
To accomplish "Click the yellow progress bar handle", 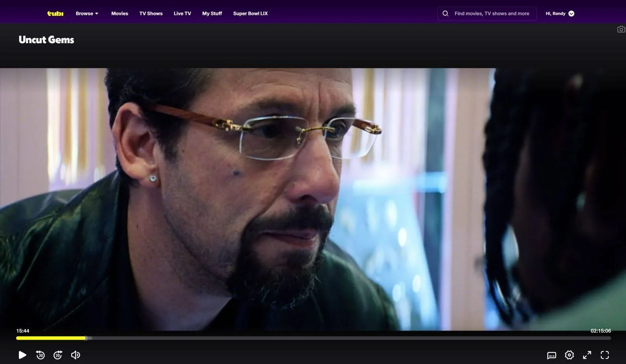I will (x=85, y=338).
